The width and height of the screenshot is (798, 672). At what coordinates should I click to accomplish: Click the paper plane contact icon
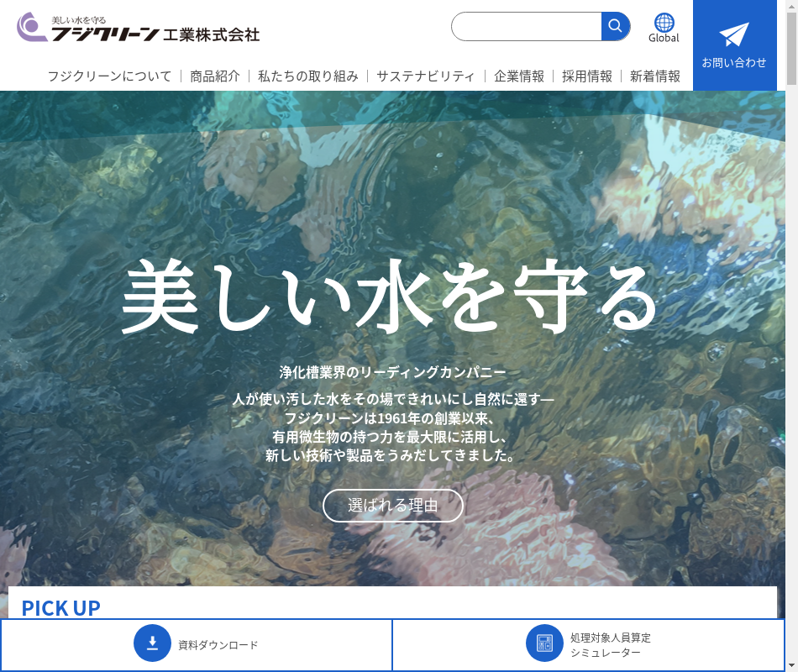733,35
